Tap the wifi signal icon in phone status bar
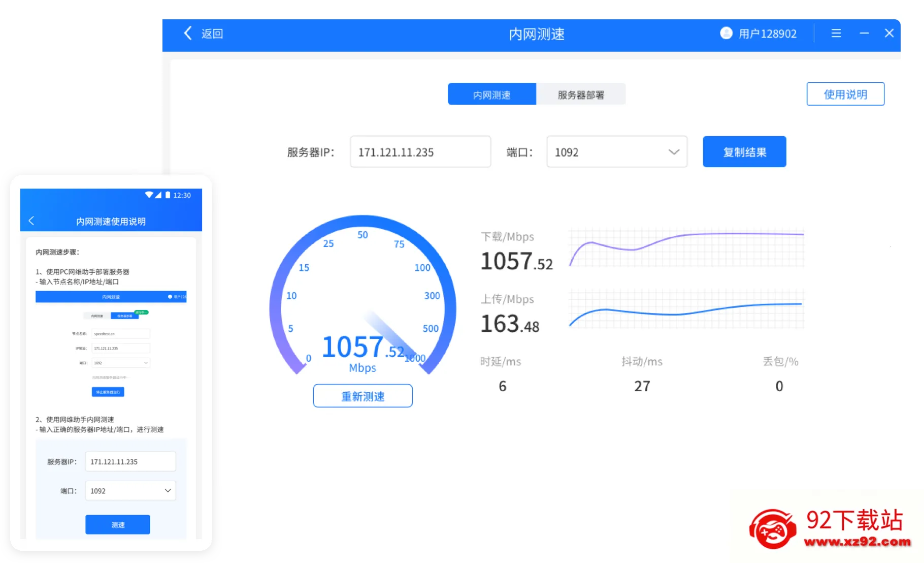The height and width of the screenshot is (563, 924). click(x=149, y=195)
